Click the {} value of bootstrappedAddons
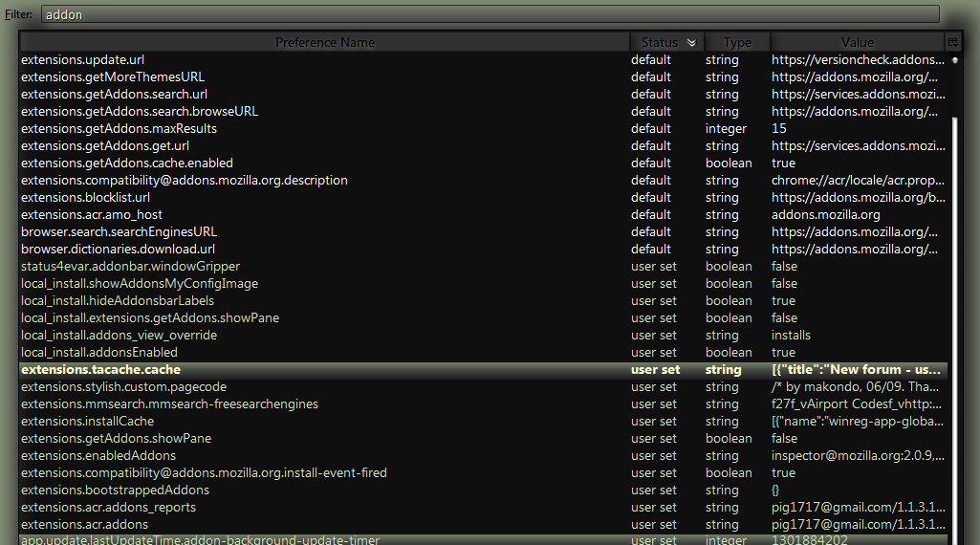Screen dimensions: 980x545 tap(775, 490)
